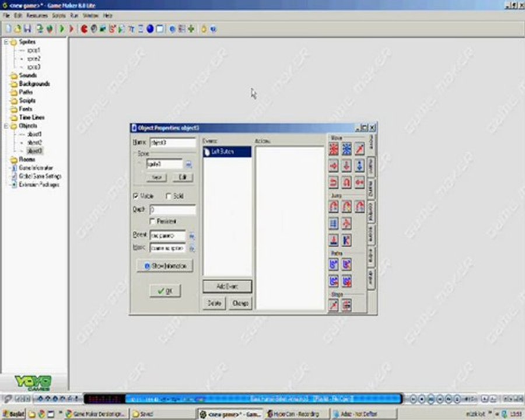This screenshot has height=420, width=525.
Task: Select the Reverse Vertical action icon
Action: click(346, 182)
